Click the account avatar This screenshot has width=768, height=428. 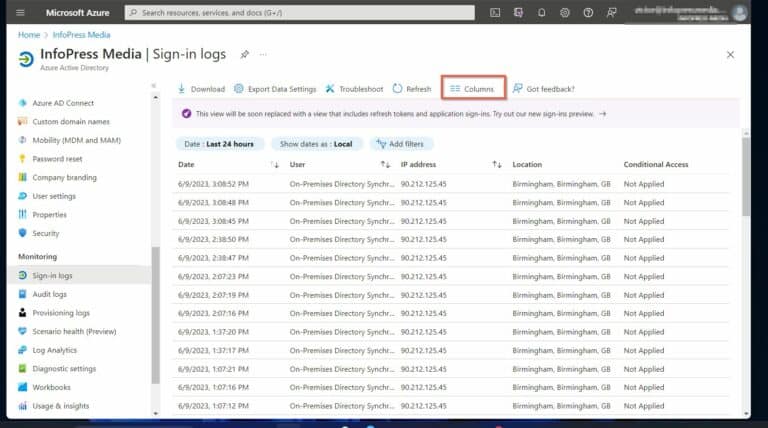tap(740, 13)
